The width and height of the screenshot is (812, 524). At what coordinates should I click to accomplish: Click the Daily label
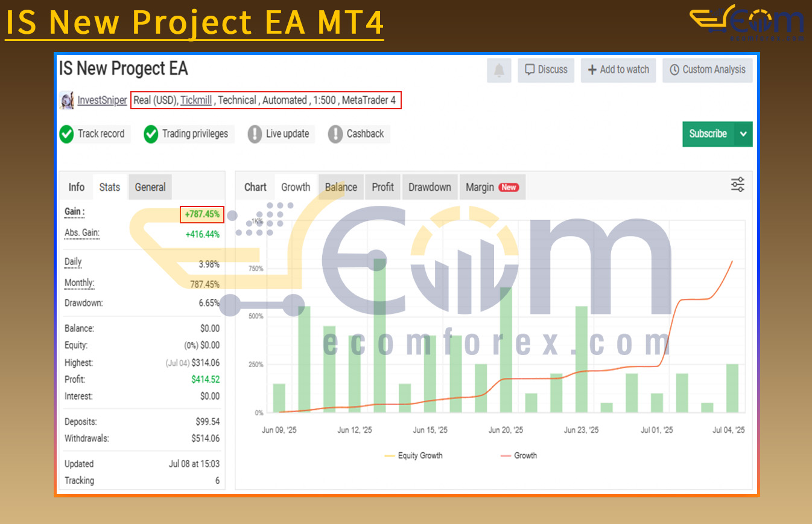(73, 262)
